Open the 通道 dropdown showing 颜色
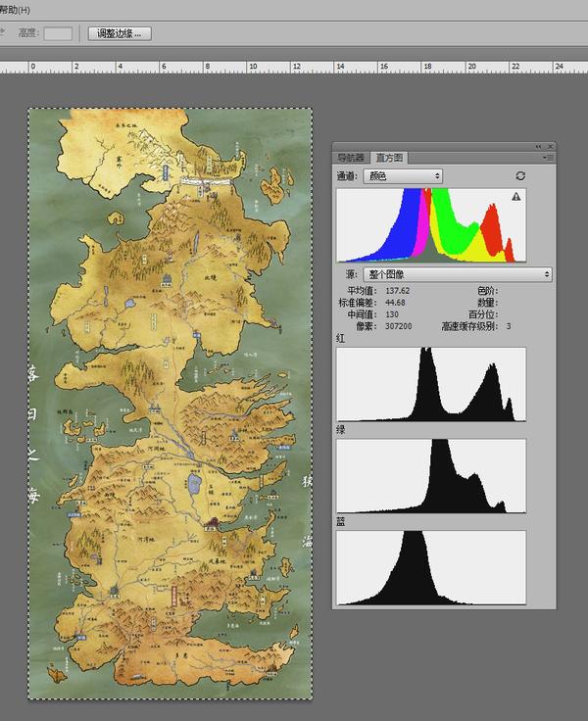The width and height of the screenshot is (588, 721). pyautogui.click(x=403, y=176)
